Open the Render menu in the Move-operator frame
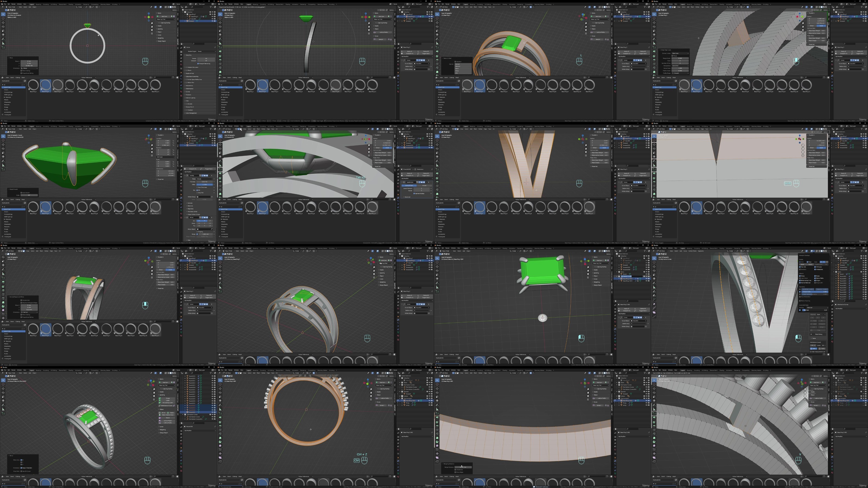This screenshot has height=488, width=868. coord(14,4)
